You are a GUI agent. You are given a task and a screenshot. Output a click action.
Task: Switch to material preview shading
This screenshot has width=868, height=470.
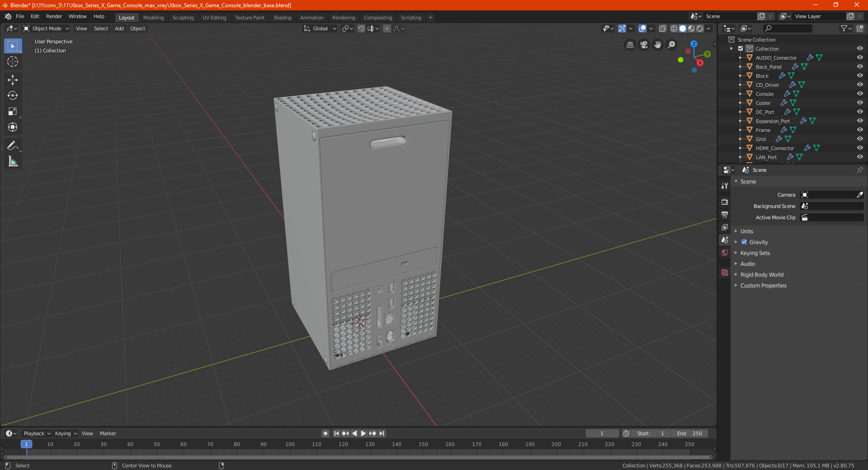pyautogui.click(x=691, y=28)
